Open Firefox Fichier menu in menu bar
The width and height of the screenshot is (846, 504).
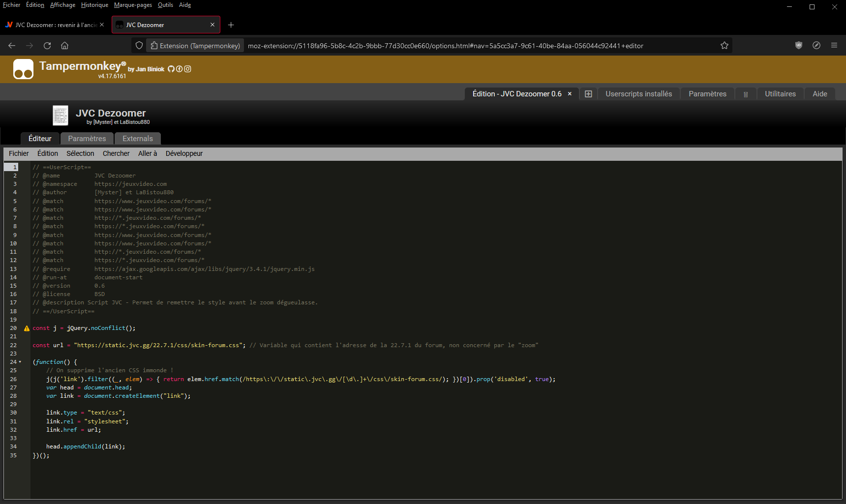coord(12,5)
